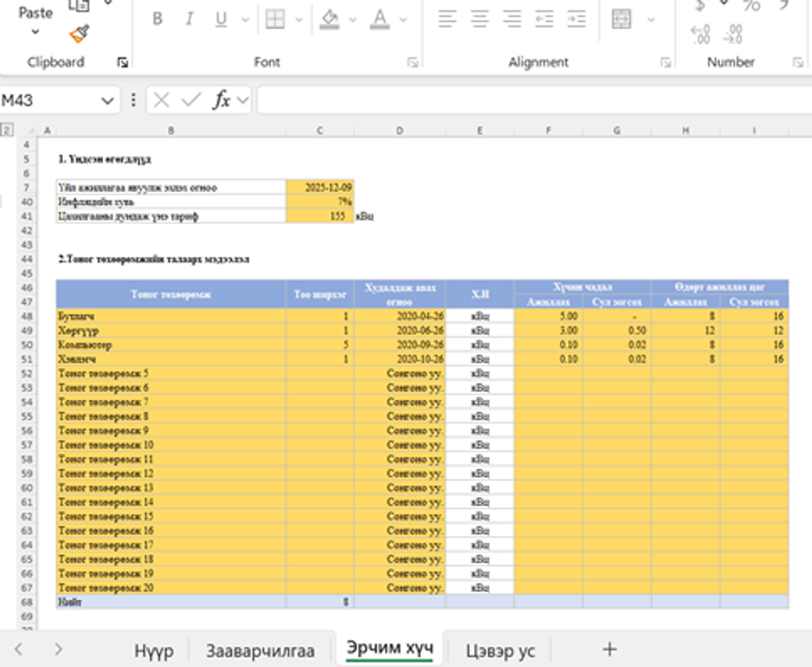Click the Decrease Indent icon

pyautogui.click(x=544, y=19)
